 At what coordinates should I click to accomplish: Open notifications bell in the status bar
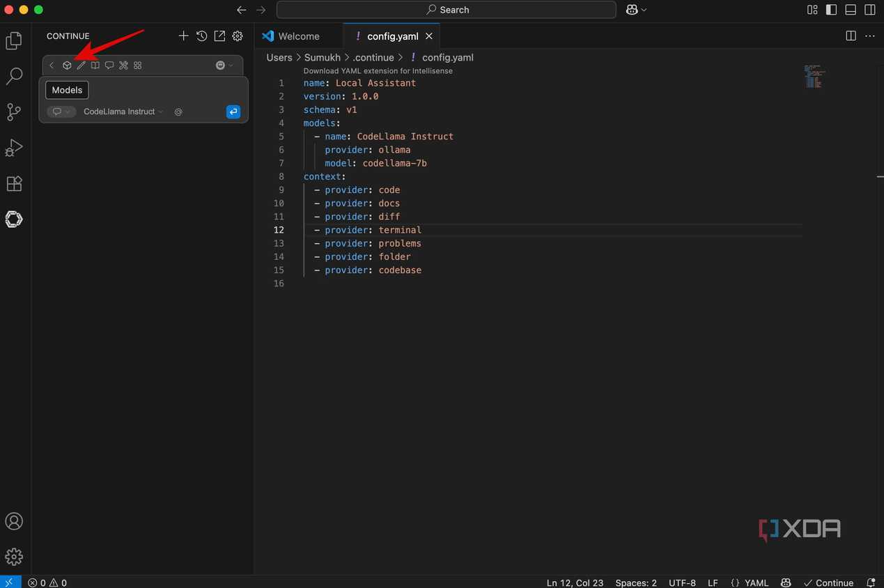(x=871, y=582)
